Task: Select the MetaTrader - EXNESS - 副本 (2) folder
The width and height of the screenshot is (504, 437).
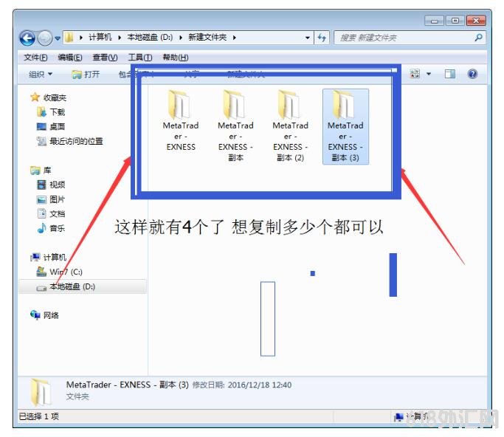Action: coord(290,126)
